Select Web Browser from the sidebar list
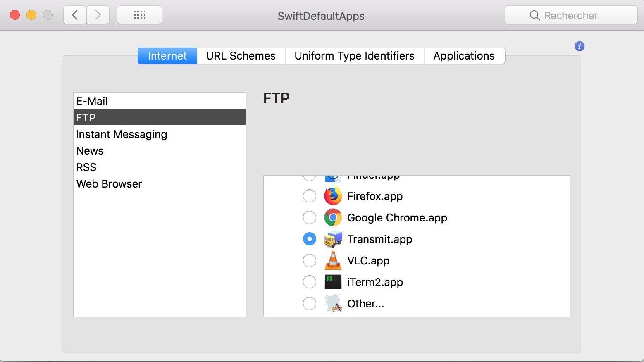The height and width of the screenshot is (362, 644). (109, 183)
